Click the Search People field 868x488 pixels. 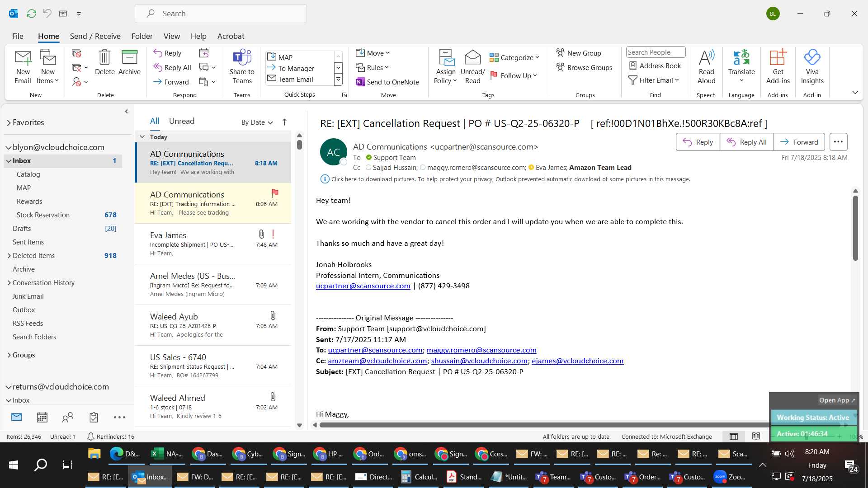[656, 52]
